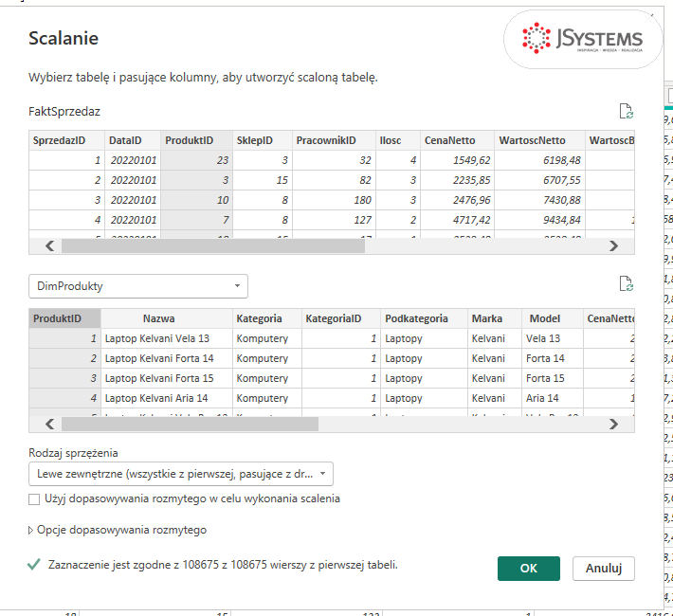Viewport: 673px width, 616px height.
Task: Select PracownikID column header in FaktSprzedaz
Action: [334, 140]
